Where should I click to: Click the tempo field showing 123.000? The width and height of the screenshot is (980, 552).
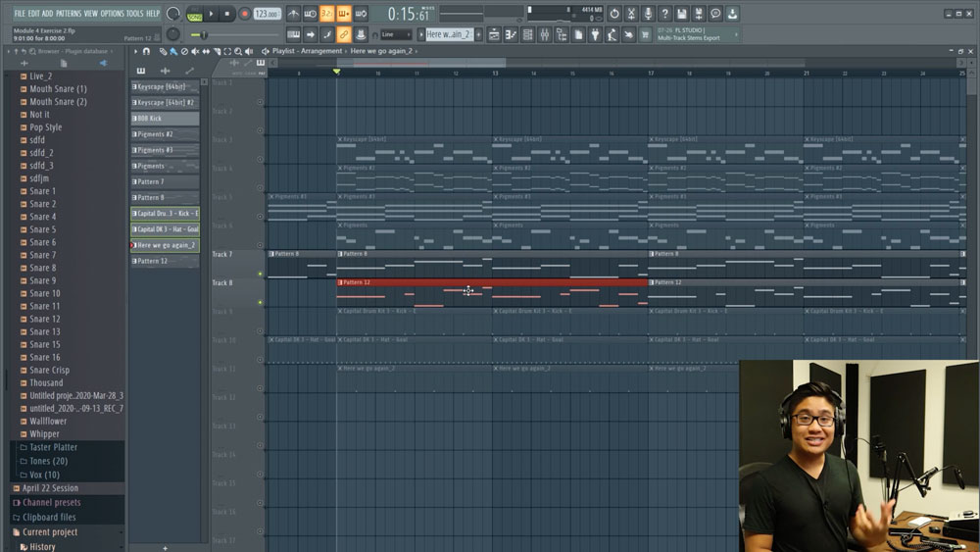click(266, 14)
